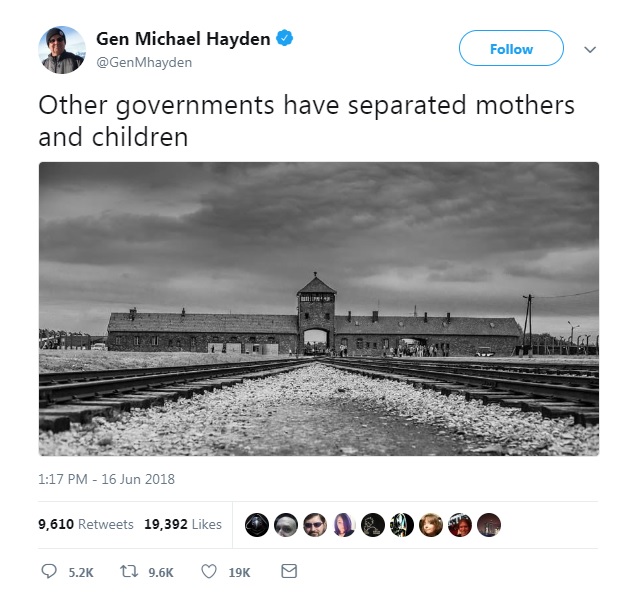Click the reply speech bubble icon
The height and width of the screenshot is (600, 640).
49,571
